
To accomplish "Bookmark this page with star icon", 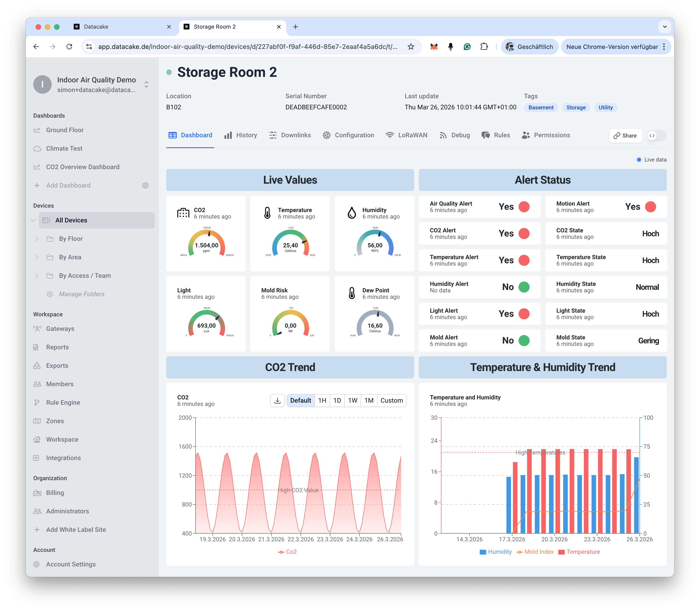I will coord(411,47).
